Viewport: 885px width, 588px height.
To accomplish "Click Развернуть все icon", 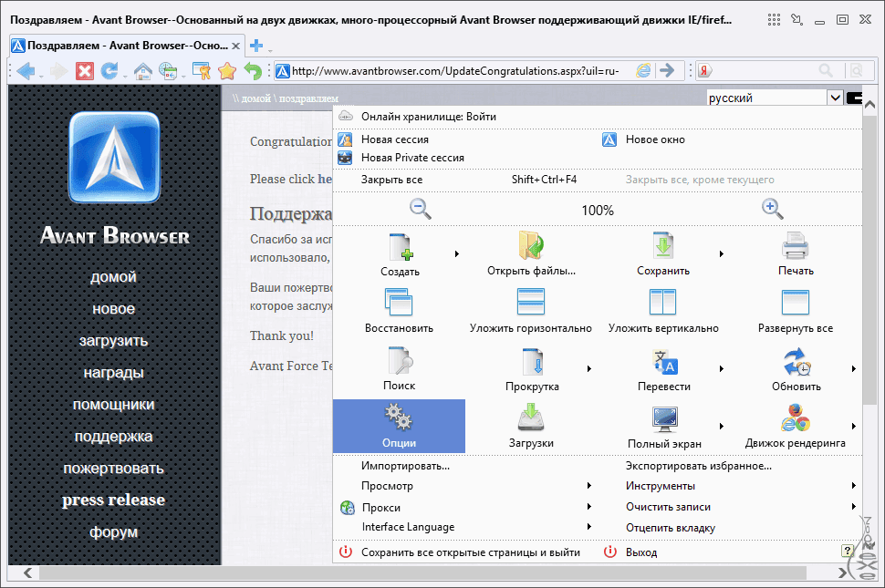I will (796, 302).
